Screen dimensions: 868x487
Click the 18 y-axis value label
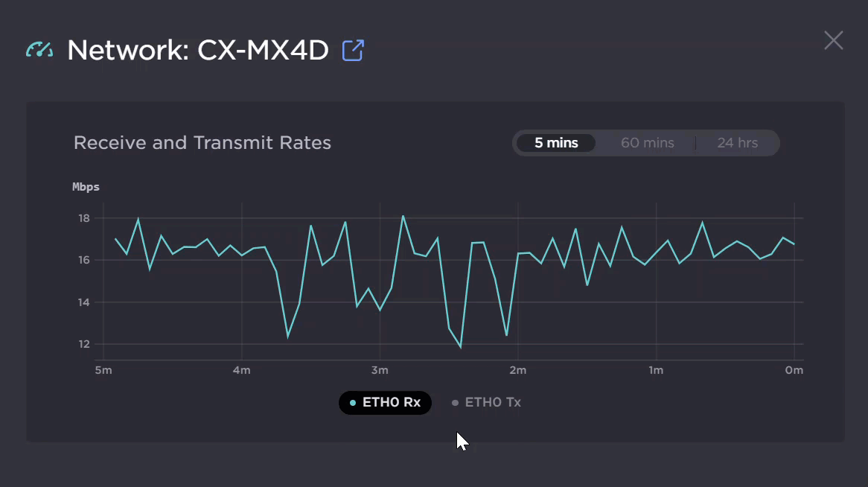(x=83, y=218)
